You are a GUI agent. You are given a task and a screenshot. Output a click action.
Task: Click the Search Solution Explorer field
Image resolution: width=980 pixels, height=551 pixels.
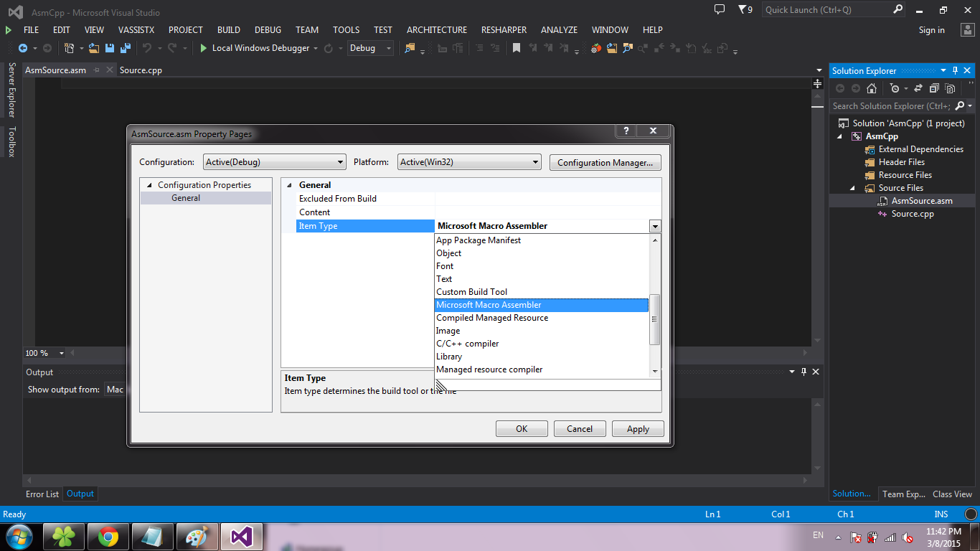coord(892,105)
